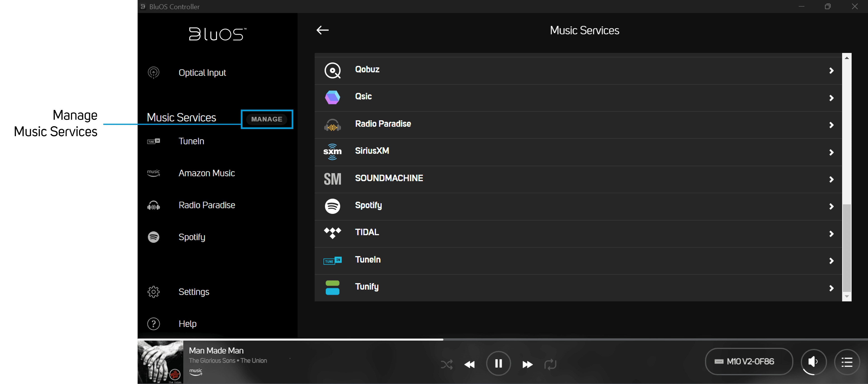Minimize the BluOS Controller window
This screenshot has height=384, width=868.
[x=801, y=6]
